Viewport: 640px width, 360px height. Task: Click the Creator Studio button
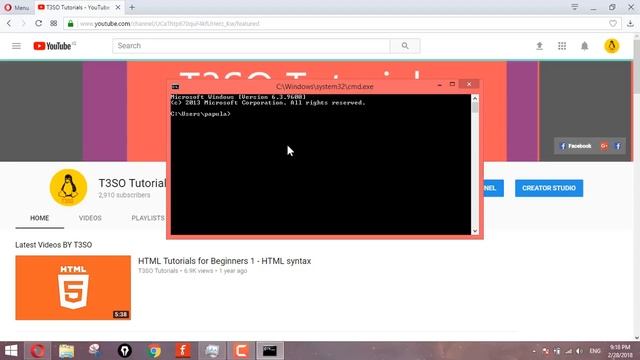pyautogui.click(x=549, y=188)
